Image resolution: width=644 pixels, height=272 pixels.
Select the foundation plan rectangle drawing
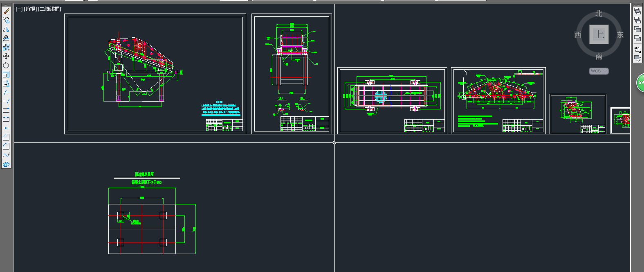click(142, 229)
